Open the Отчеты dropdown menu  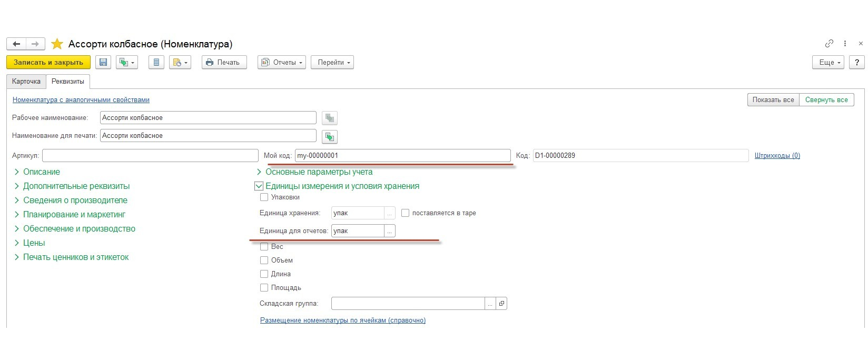[x=282, y=63]
